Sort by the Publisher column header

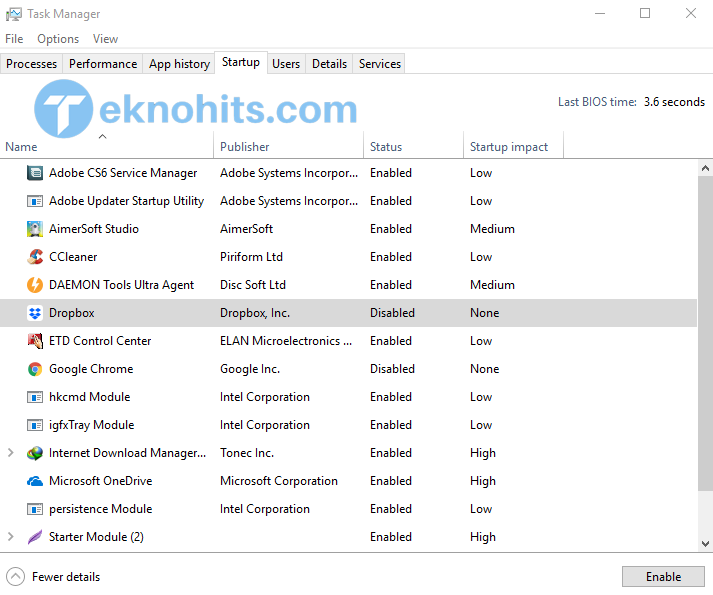click(289, 146)
